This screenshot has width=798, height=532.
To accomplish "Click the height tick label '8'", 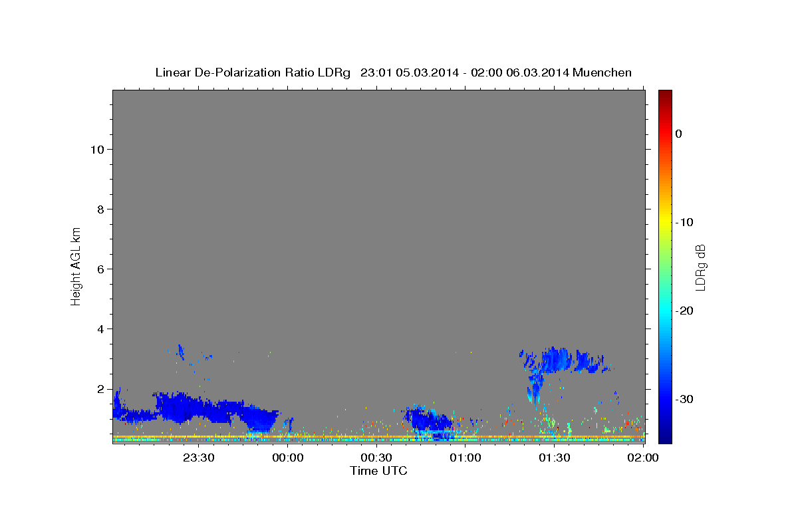I will pos(100,209).
